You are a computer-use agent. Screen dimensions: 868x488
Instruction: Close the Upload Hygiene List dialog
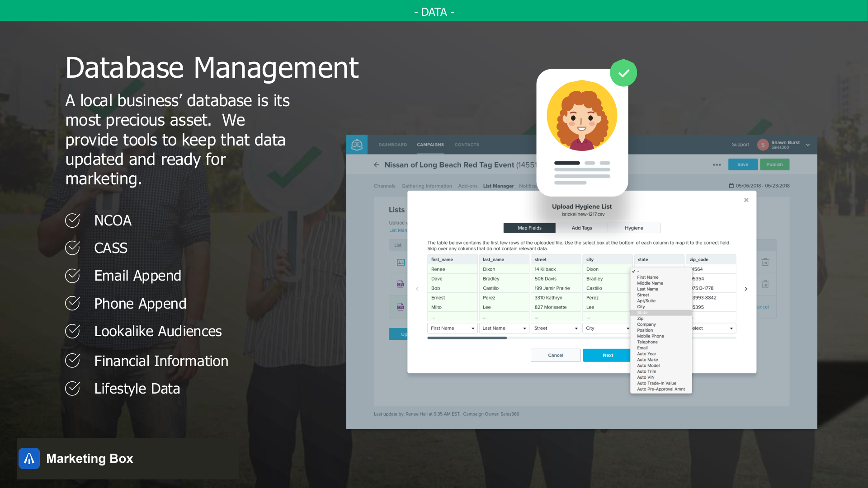pyautogui.click(x=746, y=200)
